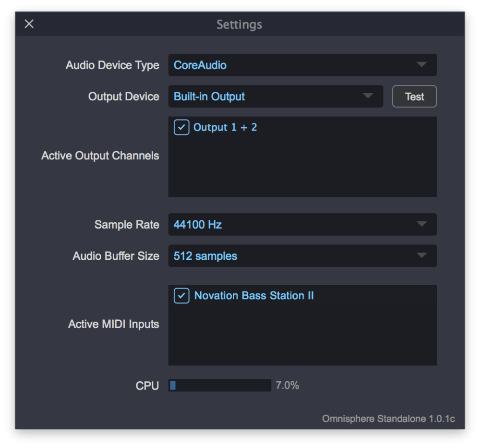Click the Audio Buffer Size dropdown arrow

pos(421,256)
